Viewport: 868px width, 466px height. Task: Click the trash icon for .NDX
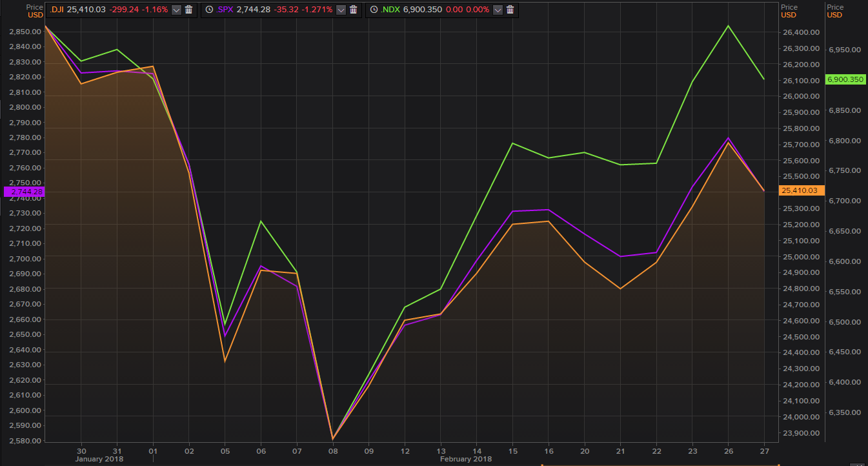click(x=510, y=10)
